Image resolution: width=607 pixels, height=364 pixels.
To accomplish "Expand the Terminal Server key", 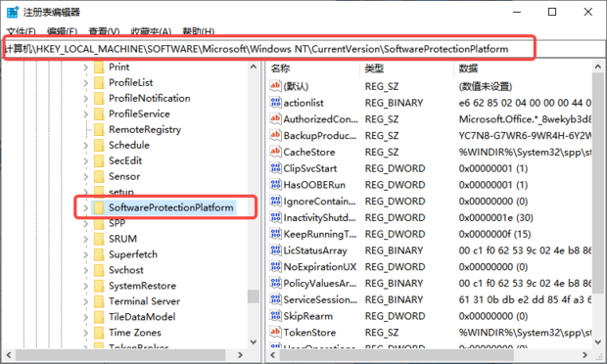I will click(85, 301).
